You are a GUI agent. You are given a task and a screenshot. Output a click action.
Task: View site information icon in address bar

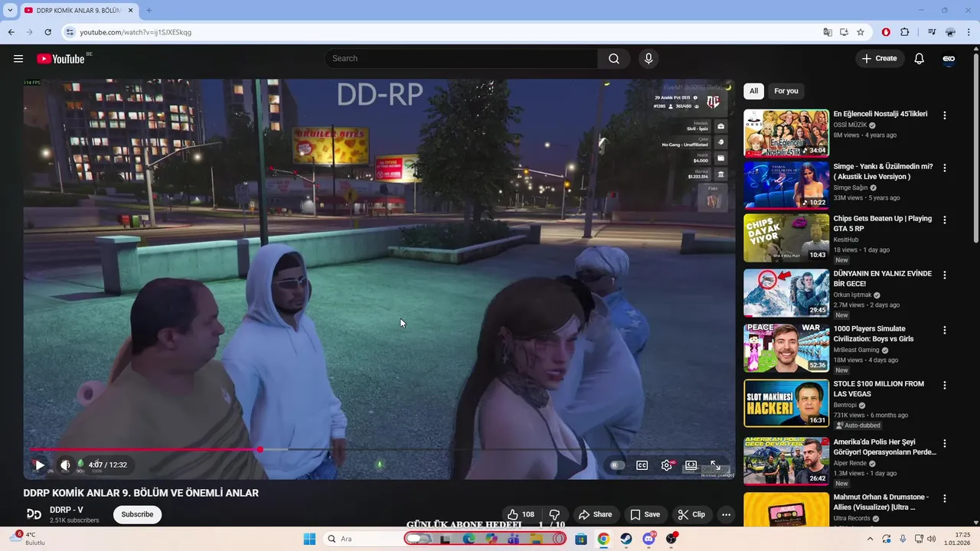[x=70, y=32]
